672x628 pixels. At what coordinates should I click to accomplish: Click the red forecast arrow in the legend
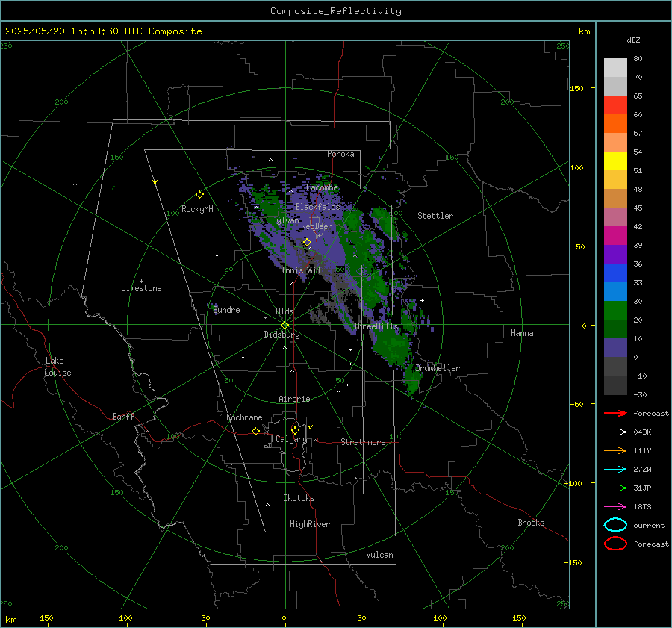pos(615,413)
